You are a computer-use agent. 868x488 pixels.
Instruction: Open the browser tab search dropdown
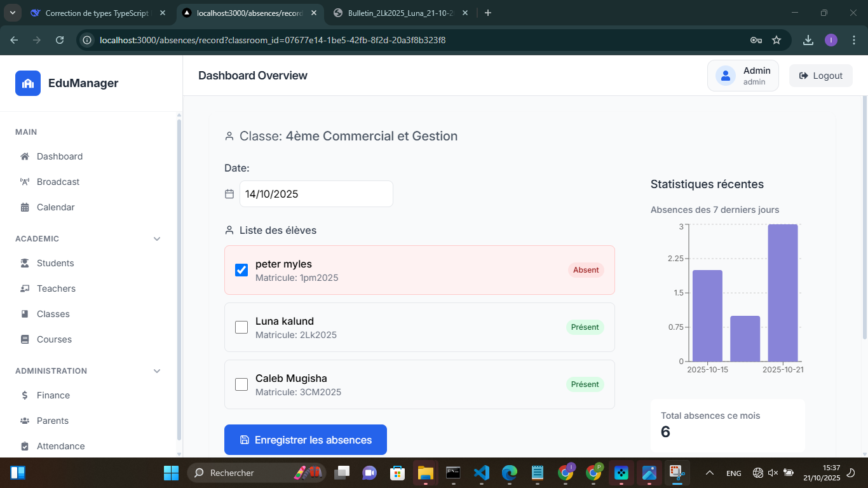(14, 13)
